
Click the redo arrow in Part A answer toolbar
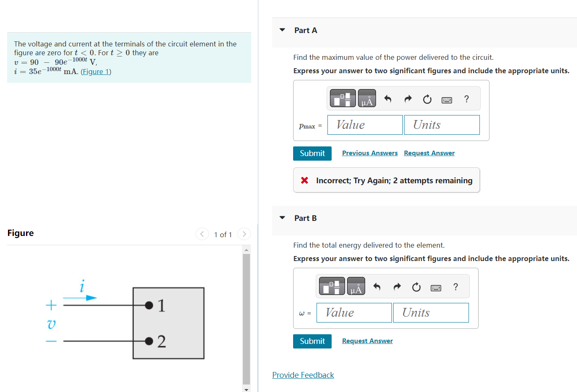point(407,99)
